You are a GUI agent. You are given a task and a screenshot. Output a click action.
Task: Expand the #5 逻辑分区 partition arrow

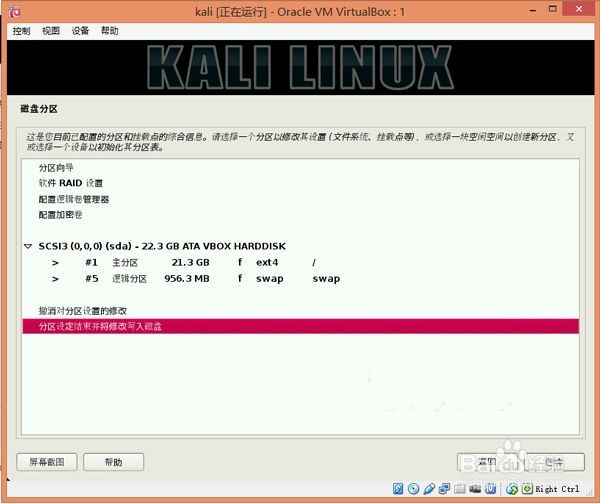pyautogui.click(x=55, y=279)
